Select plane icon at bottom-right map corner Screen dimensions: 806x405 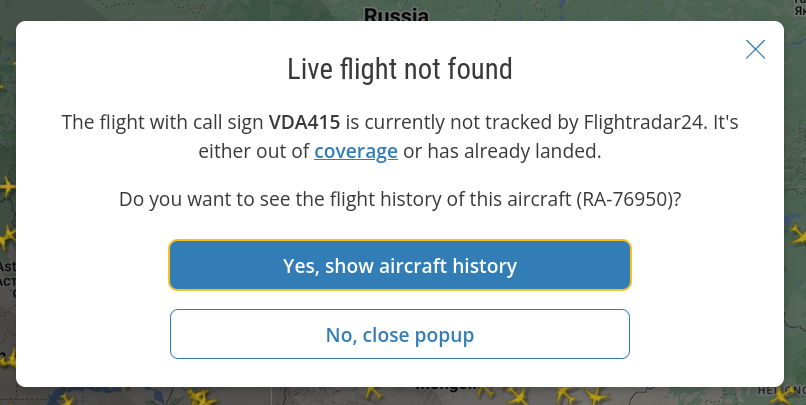(x=783, y=397)
